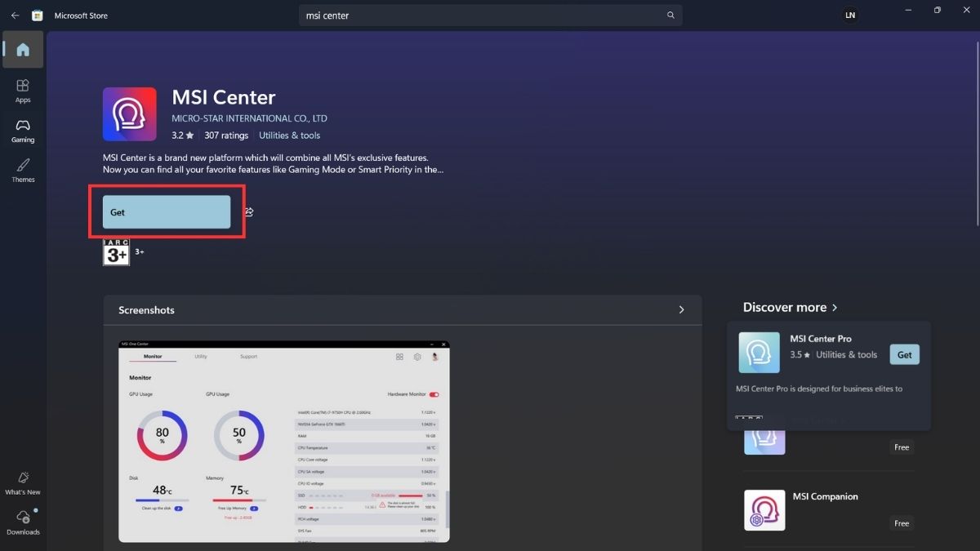Open the MSI Center monitor screenshot
Screen dimensions: 980x551
284,442
